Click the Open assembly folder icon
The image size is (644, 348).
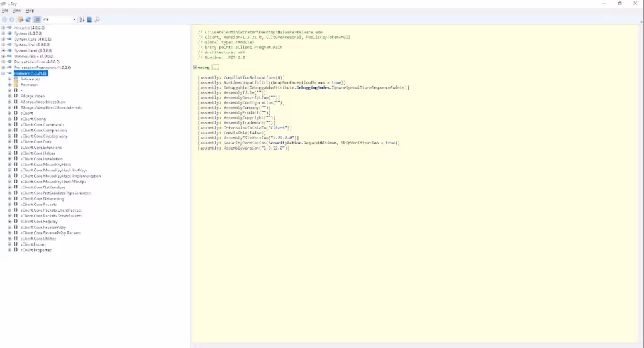pyautogui.click(x=21, y=19)
